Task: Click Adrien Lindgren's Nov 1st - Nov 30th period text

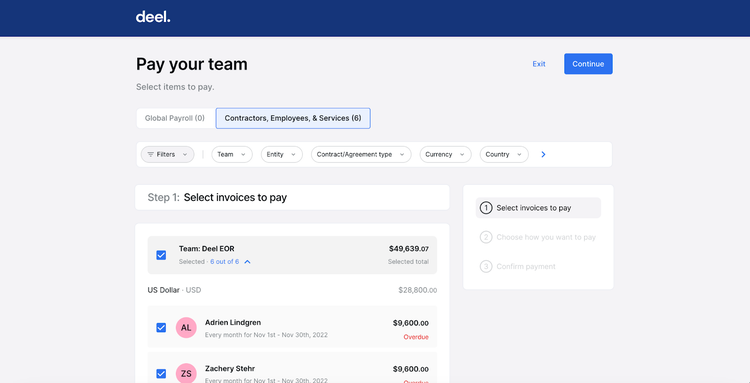Action: click(x=266, y=335)
